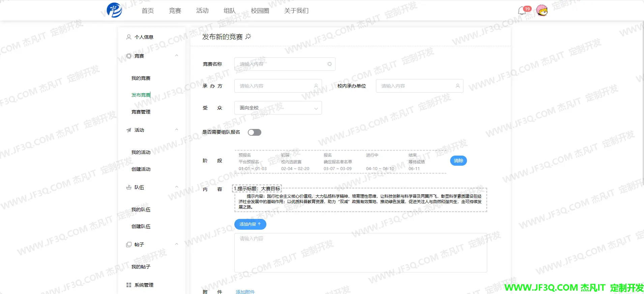
Task: Focus the 竞赛名称 input field
Action: point(281,64)
